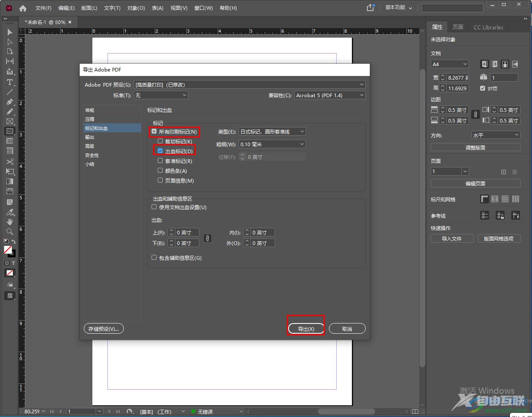Click 调整版面 adjust layout button
Screen dimensions: 532x417
click(x=475, y=147)
